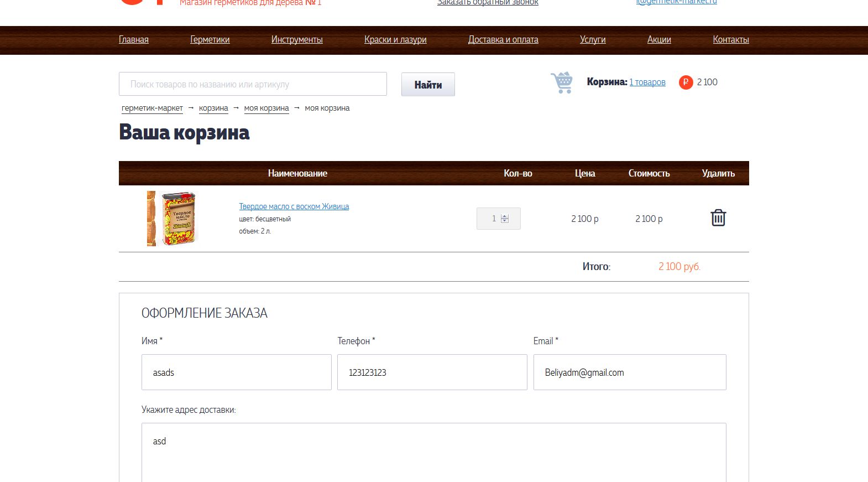Click the Телефон input field
The width and height of the screenshot is (868, 482).
[432, 372]
